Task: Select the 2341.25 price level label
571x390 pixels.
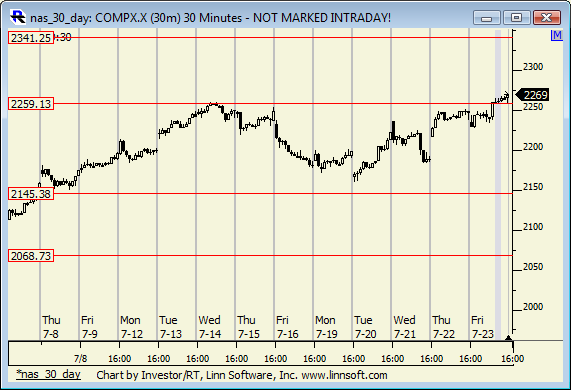Action: [x=31, y=38]
